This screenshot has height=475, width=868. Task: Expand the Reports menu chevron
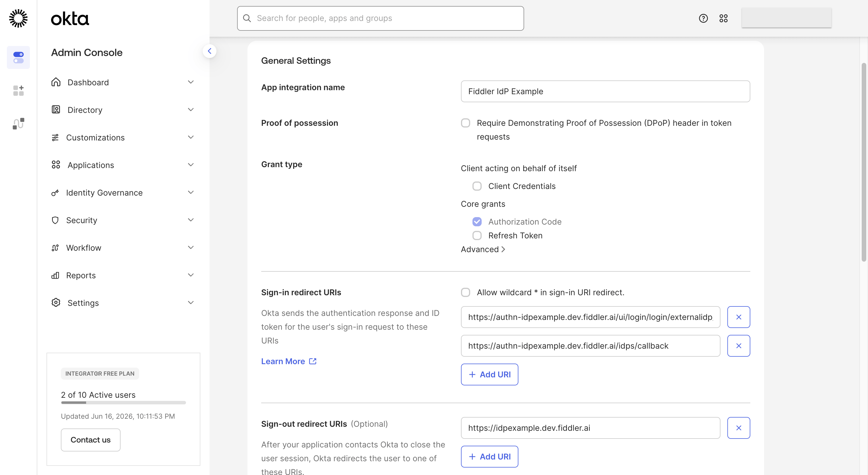pos(191,275)
